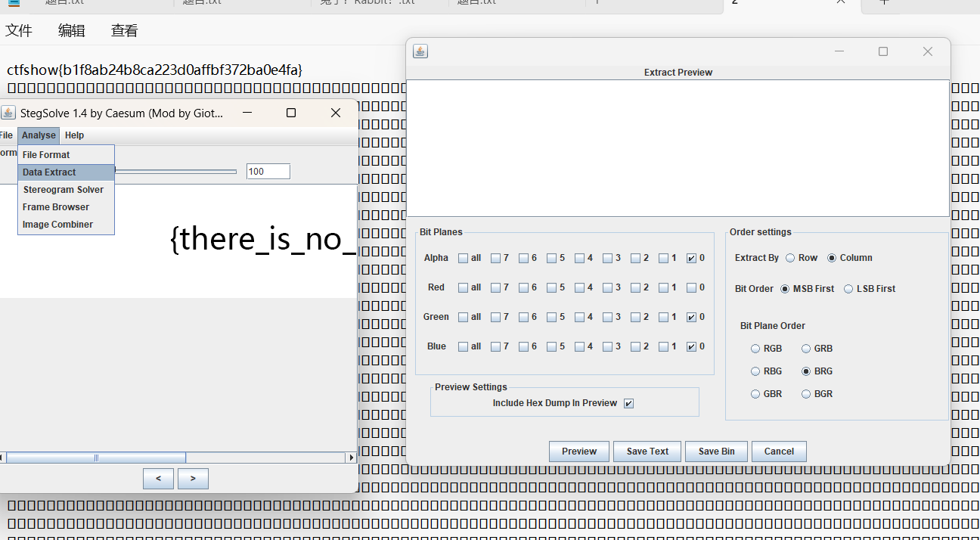
Task: Open Frame Browser from the Analyse menu
Action: [x=66, y=207]
